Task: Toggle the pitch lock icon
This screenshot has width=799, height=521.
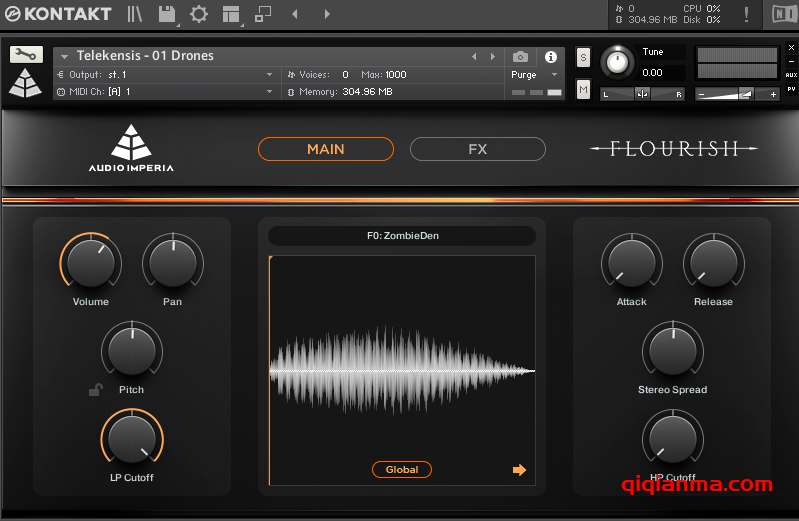Action: [x=95, y=390]
